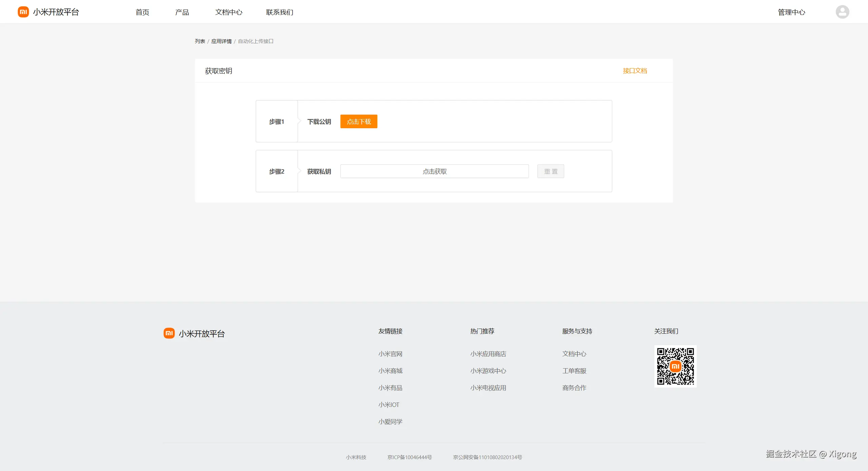Open the 接口文档 link
Image resolution: width=868 pixels, height=471 pixels.
pos(635,71)
